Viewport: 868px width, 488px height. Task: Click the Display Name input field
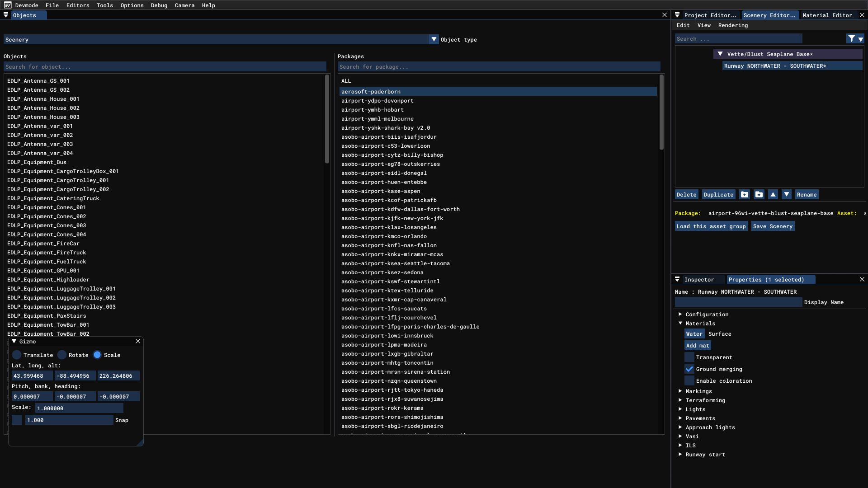(738, 302)
